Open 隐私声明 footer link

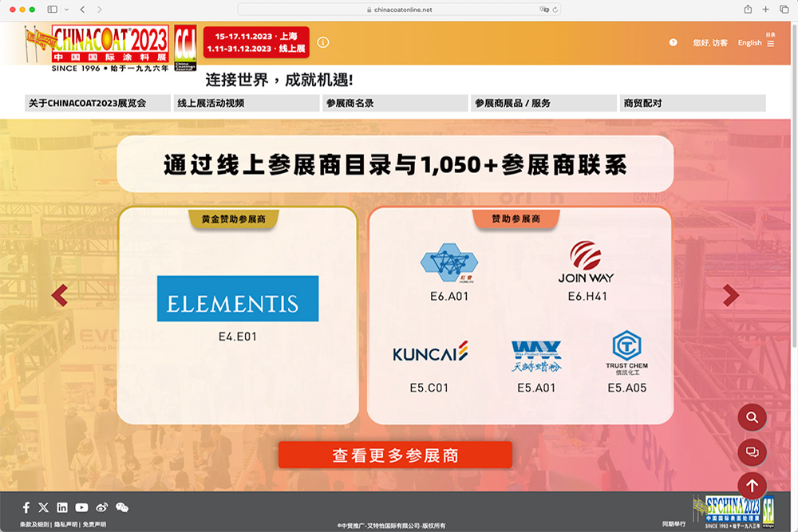[x=65, y=524]
